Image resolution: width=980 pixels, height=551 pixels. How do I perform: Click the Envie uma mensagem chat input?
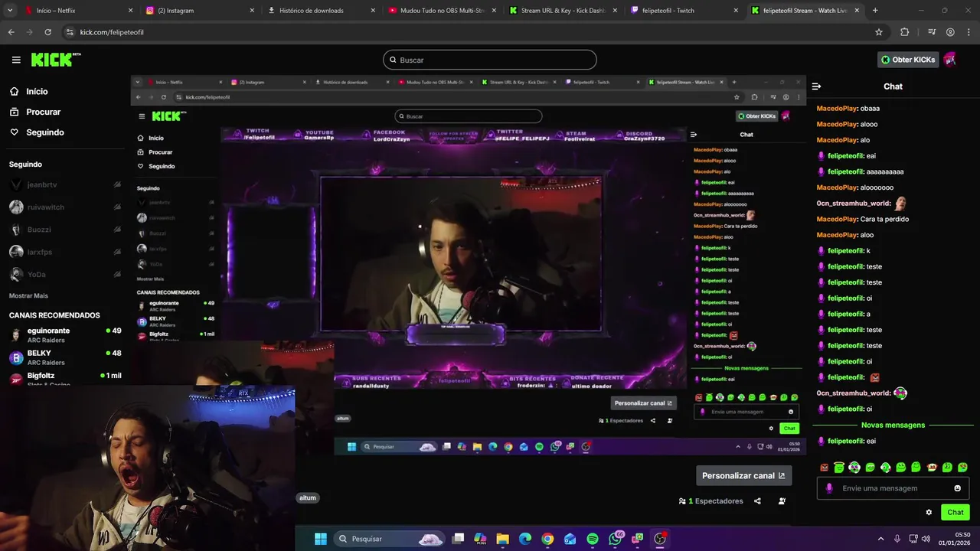[x=893, y=488]
